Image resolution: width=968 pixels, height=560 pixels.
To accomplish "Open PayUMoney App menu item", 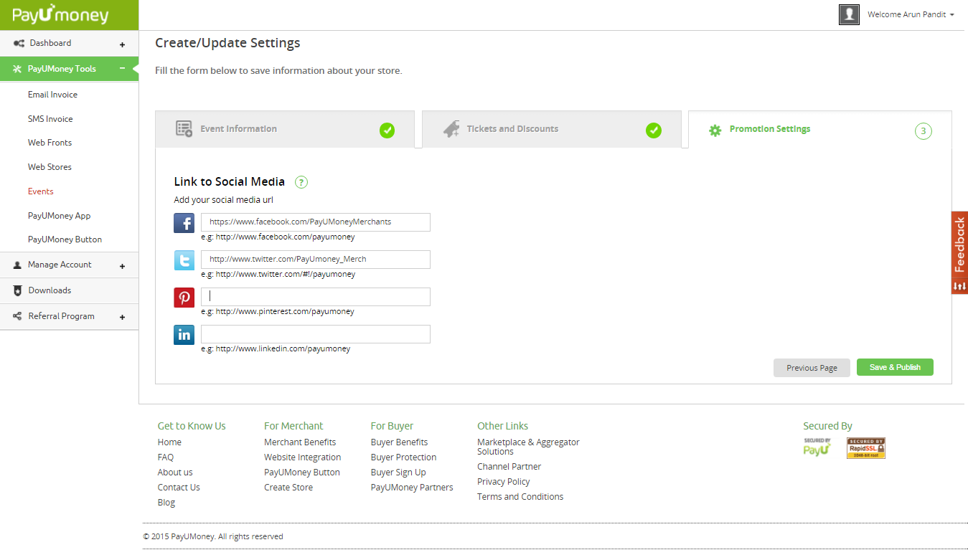I will (x=59, y=216).
